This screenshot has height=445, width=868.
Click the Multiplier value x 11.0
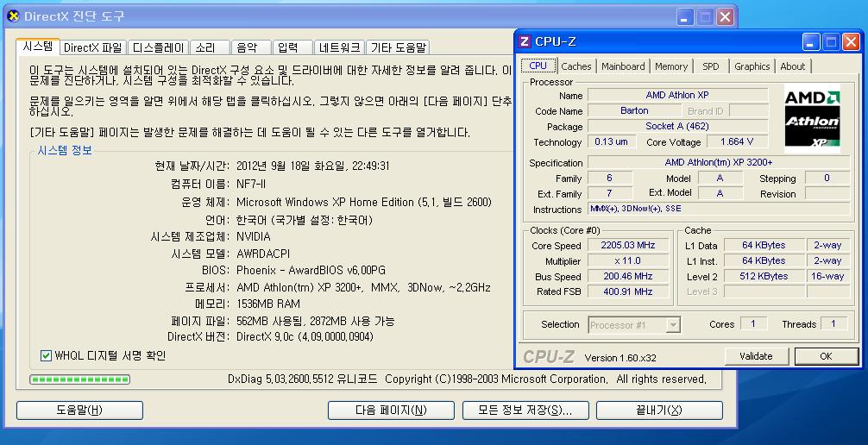[628, 260]
